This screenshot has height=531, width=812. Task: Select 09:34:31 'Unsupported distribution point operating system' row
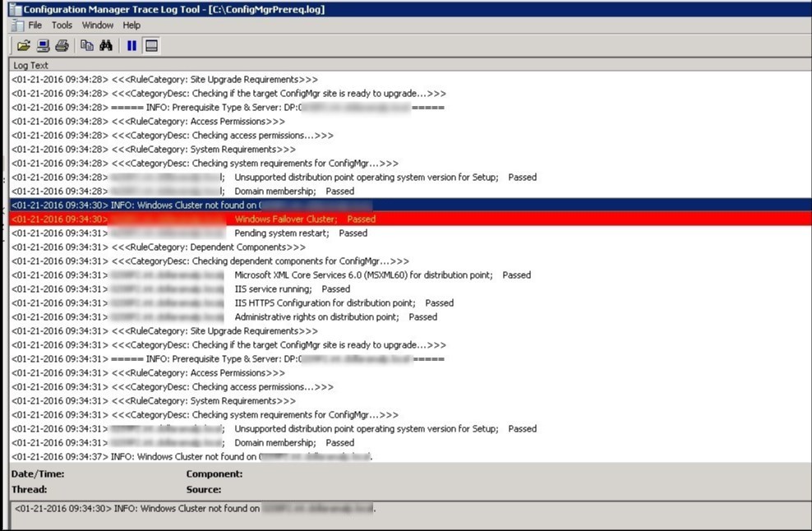410,429
